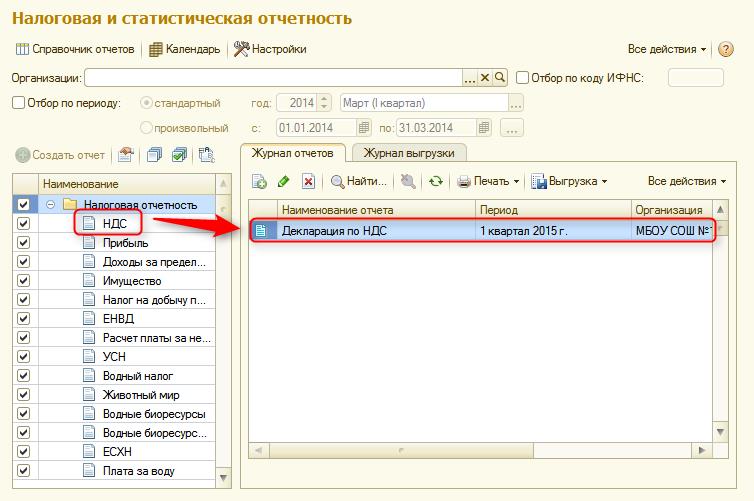Select стандартный period radio button
754x501 pixels.
pyautogui.click(x=146, y=103)
